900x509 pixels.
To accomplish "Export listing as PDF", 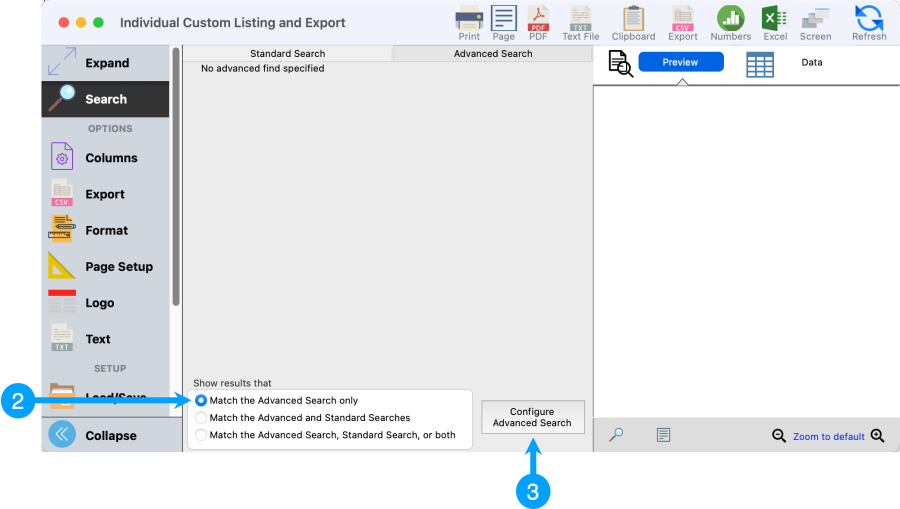I will [x=538, y=21].
